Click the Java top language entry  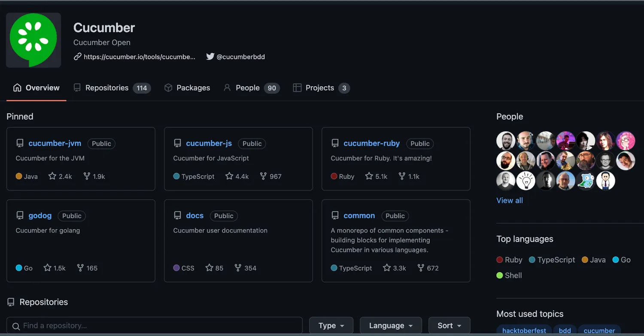594,260
